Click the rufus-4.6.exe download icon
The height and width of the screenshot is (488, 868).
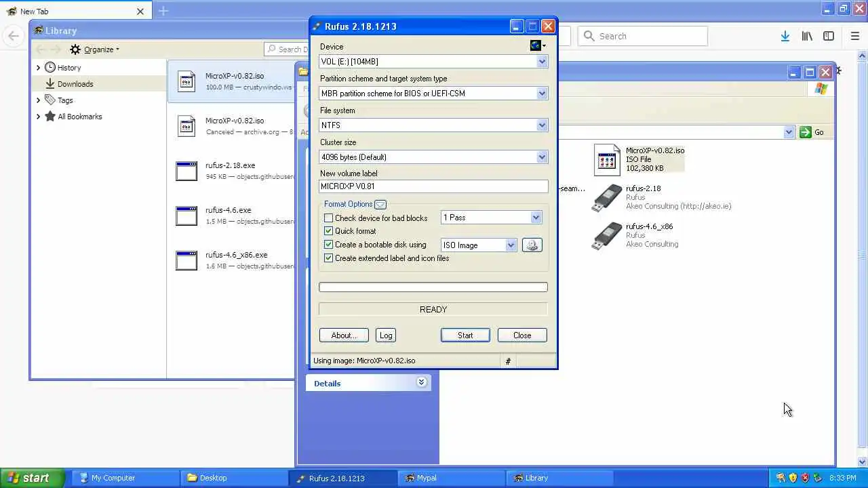(186, 216)
